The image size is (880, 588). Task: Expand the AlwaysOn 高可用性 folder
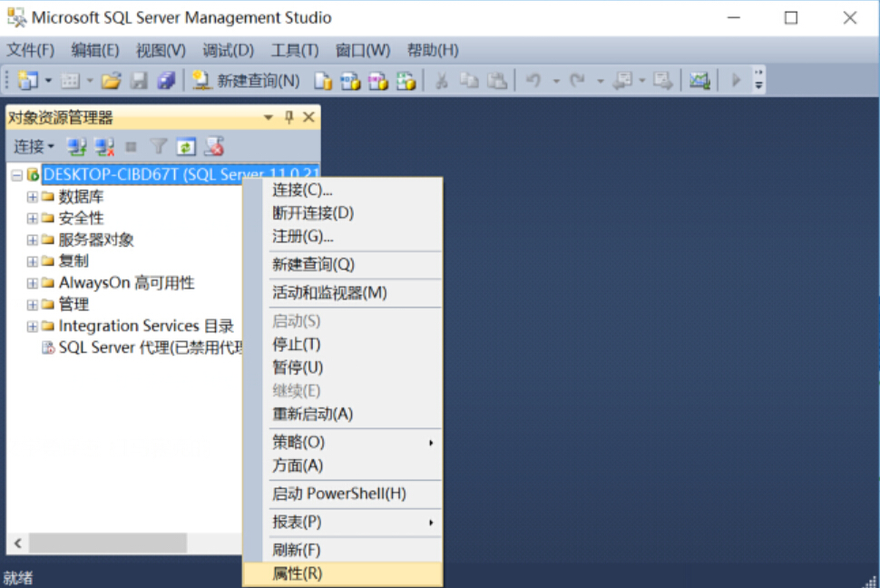[x=32, y=282]
